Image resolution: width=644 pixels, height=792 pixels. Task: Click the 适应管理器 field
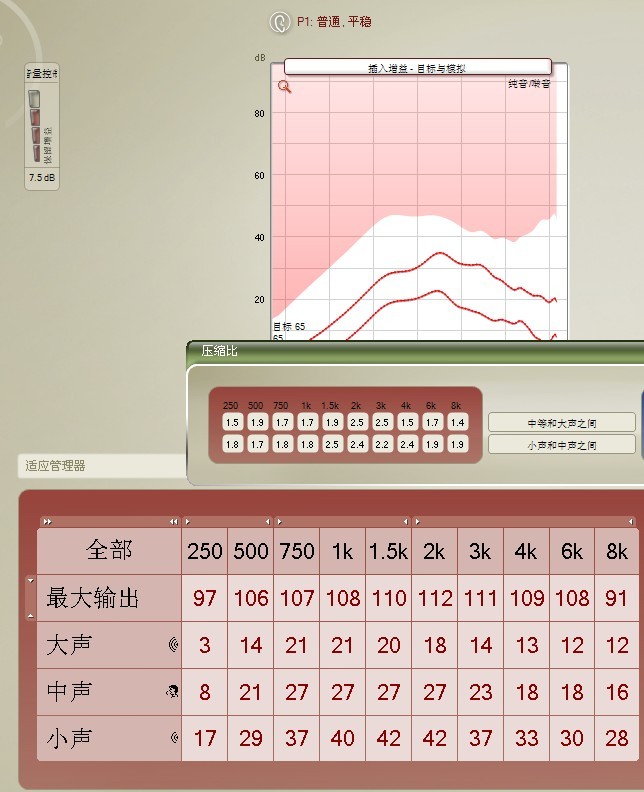click(x=102, y=466)
